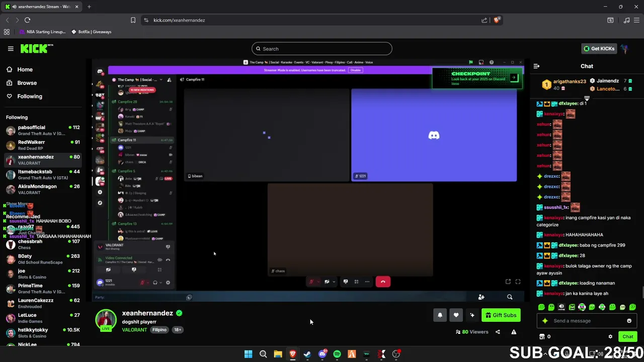644x362 pixels.
Task: Open LaurenCakezzz recommended channel
Action: (x=43, y=303)
